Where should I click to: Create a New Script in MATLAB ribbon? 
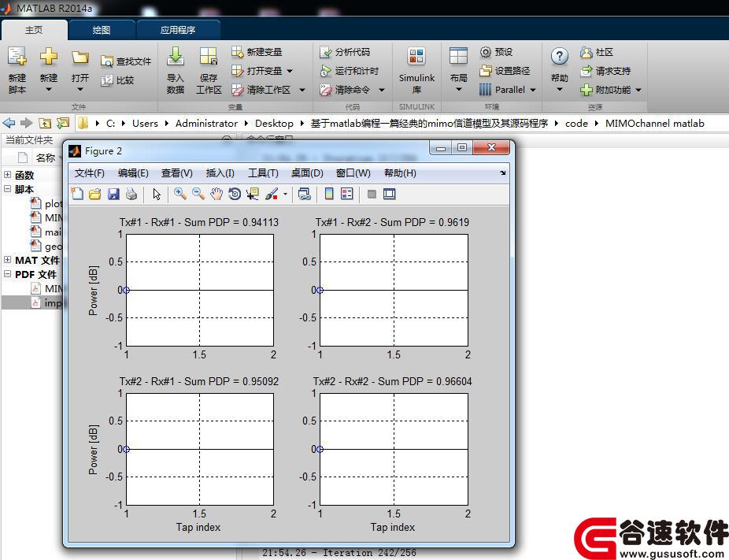pos(17,71)
